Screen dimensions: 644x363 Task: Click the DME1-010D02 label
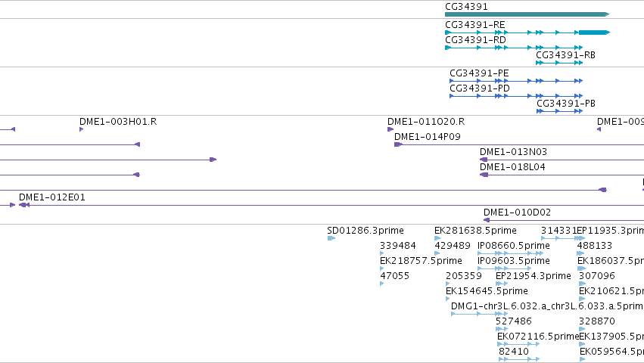point(517,213)
